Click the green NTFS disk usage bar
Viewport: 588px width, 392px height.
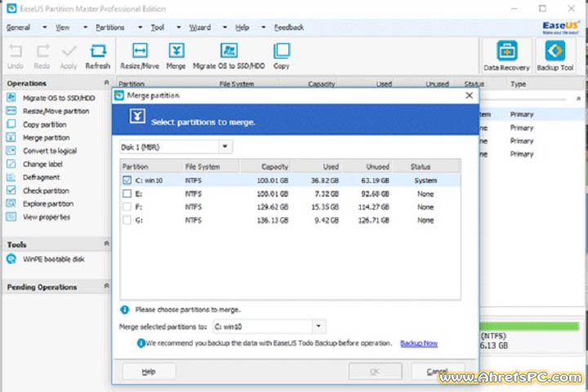tap(530, 326)
